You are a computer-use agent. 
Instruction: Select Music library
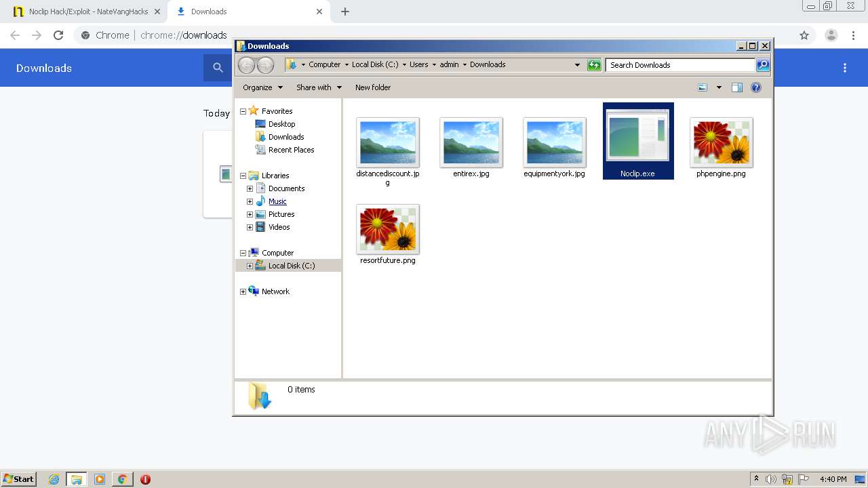coord(277,201)
